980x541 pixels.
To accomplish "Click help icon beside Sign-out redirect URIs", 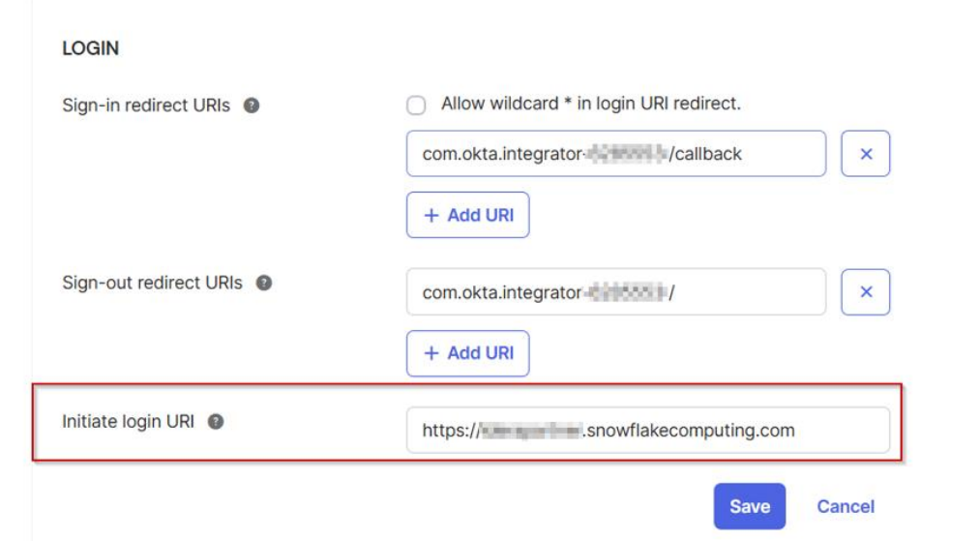I will [263, 284].
